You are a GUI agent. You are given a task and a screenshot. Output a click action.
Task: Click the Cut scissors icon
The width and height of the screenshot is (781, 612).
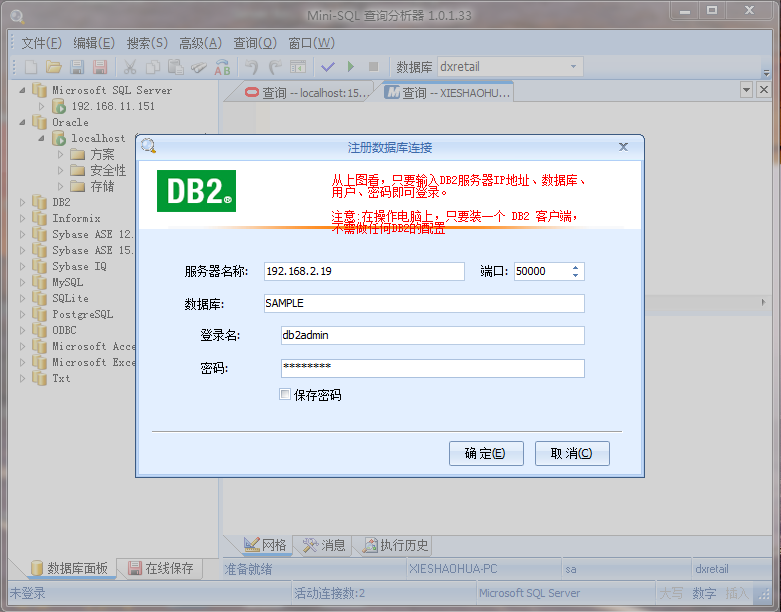click(x=130, y=67)
